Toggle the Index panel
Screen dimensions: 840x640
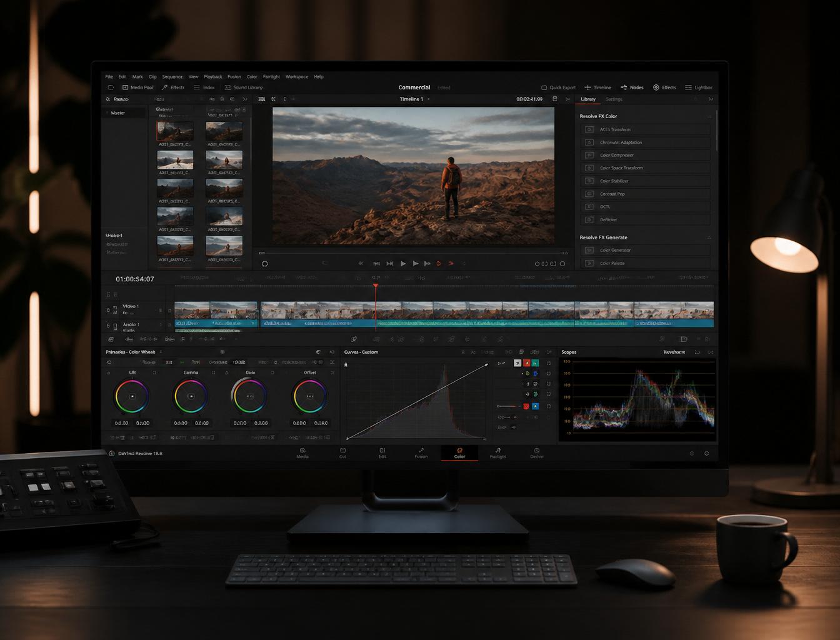tap(204, 87)
